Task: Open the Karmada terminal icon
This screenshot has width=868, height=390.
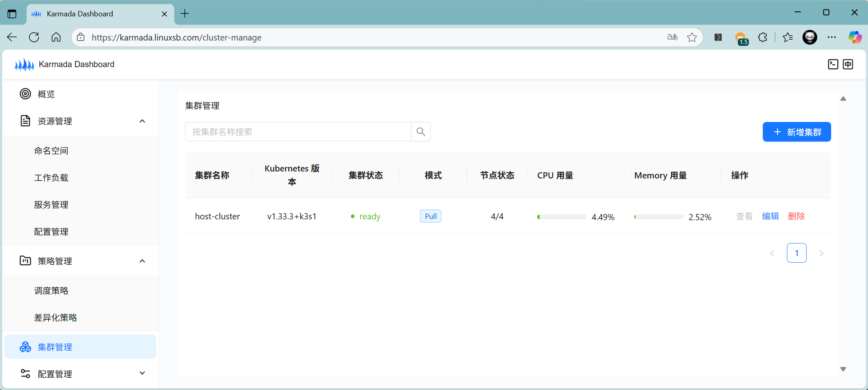Action: click(833, 64)
